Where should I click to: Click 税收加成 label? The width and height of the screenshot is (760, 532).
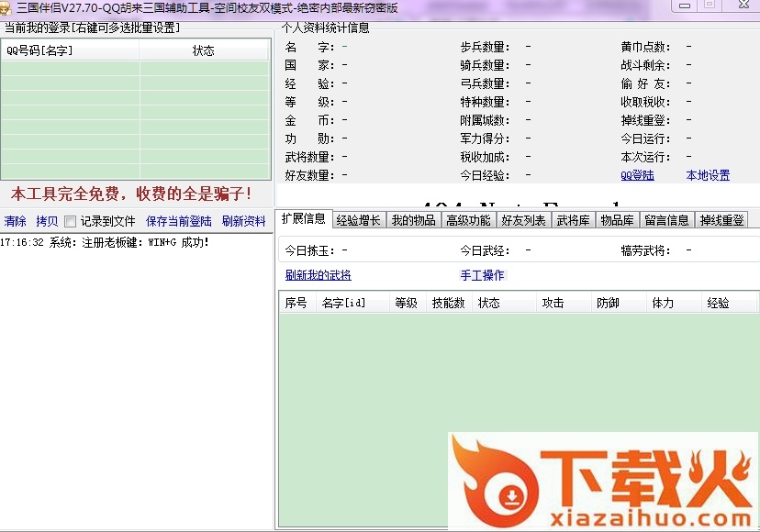click(486, 157)
